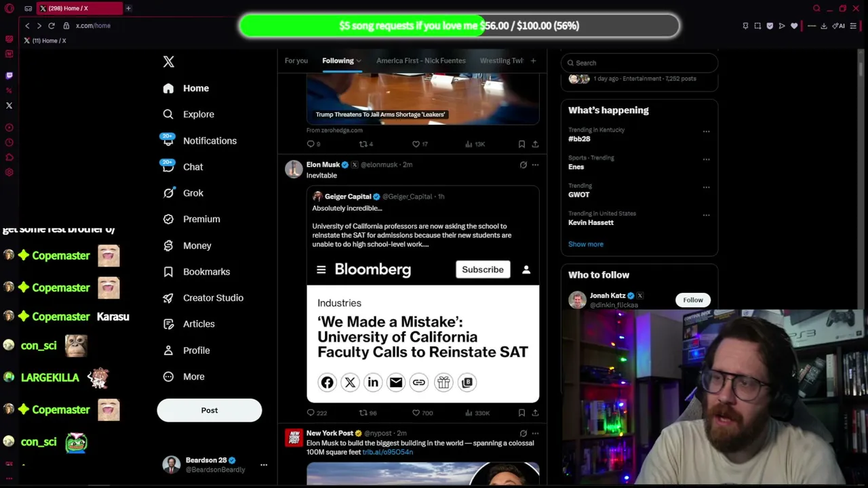The height and width of the screenshot is (488, 868).
Task: Bookmark Elon Musk's Inevitable post
Action: coord(521,413)
